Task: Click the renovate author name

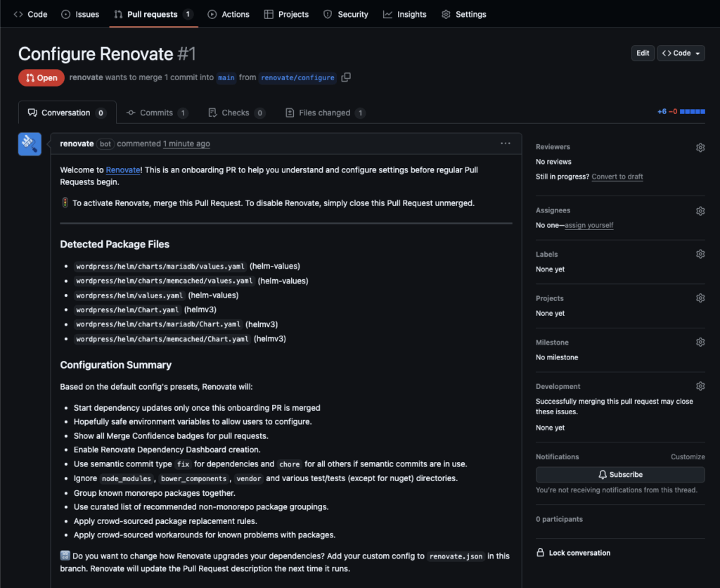Action: coord(77,143)
